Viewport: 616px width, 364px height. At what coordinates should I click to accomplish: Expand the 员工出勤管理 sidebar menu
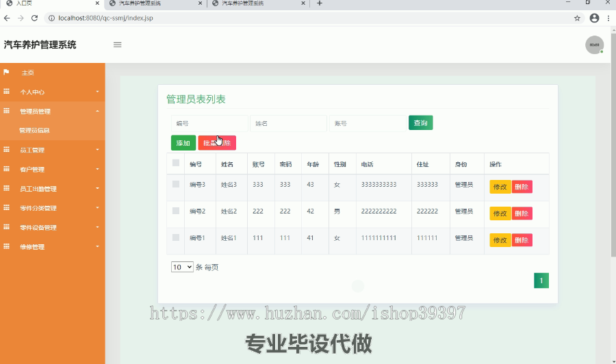(52, 188)
